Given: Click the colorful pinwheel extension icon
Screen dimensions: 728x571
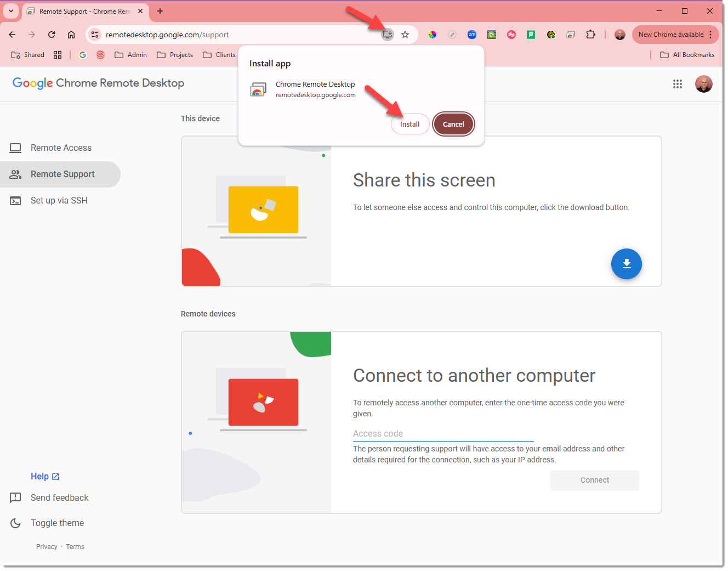Looking at the screenshot, I should coord(433,35).
